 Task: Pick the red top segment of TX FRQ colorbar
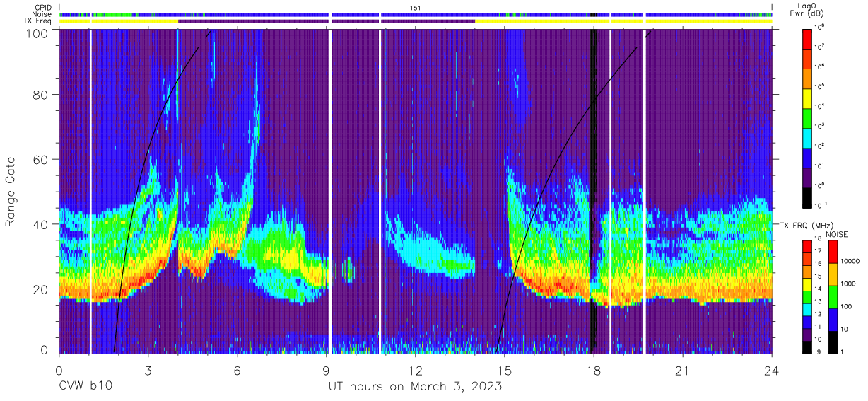pyautogui.click(x=807, y=245)
